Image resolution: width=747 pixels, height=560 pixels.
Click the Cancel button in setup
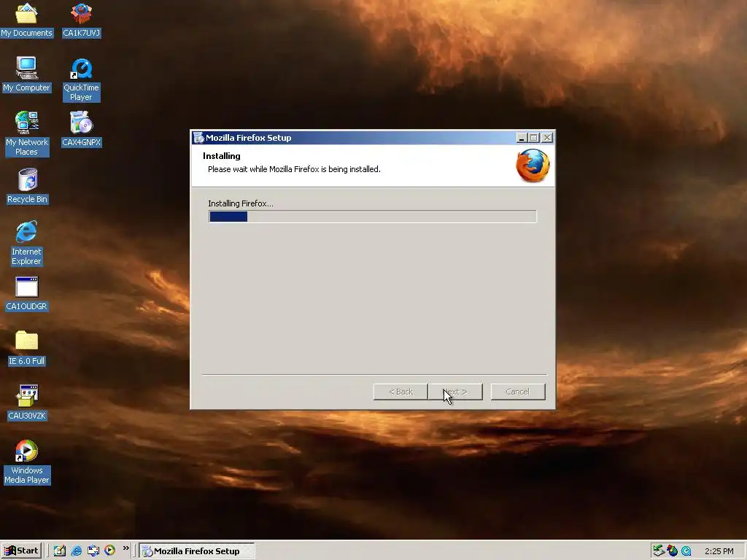[x=518, y=392]
